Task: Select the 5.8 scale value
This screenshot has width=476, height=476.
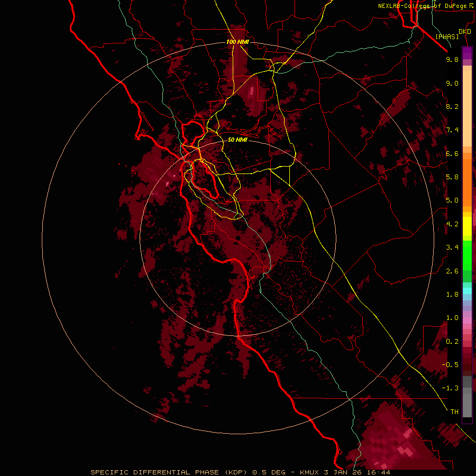Action: tap(452, 177)
